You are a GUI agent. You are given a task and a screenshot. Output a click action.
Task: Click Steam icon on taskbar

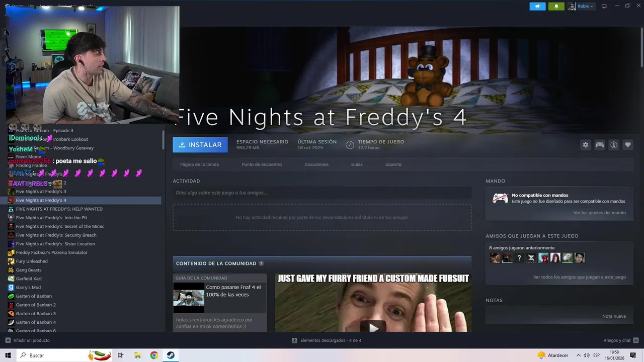tap(171, 355)
